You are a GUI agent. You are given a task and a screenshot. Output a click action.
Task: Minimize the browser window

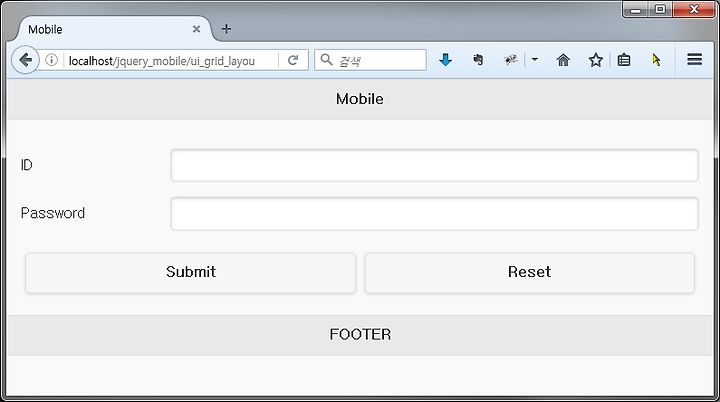pos(636,10)
